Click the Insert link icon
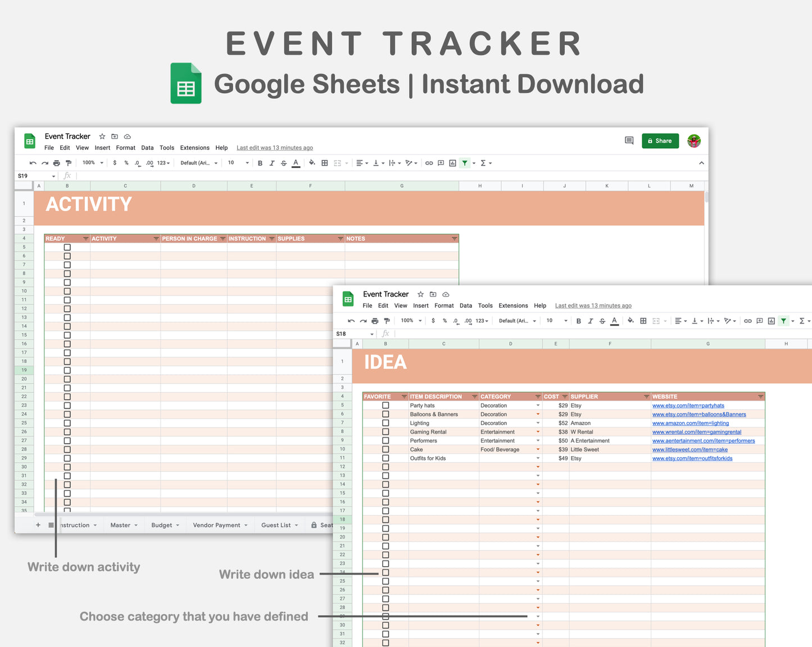This screenshot has width=812, height=647. (x=429, y=163)
